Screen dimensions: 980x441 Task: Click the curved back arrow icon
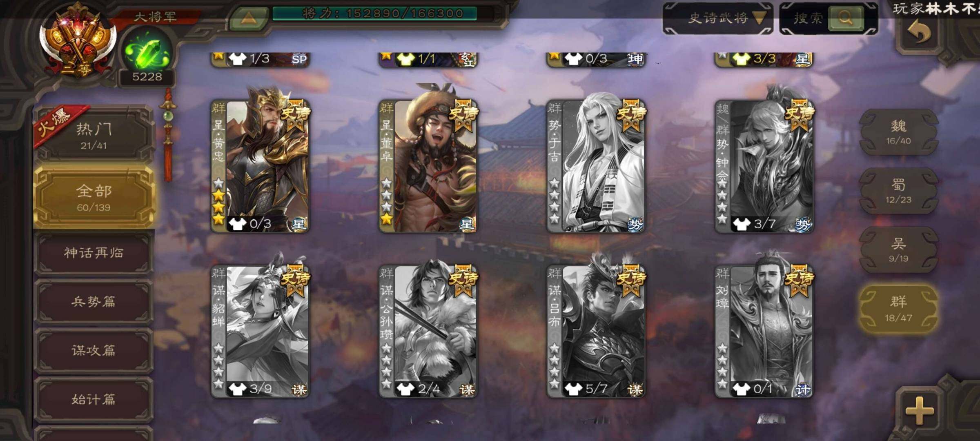(919, 32)
